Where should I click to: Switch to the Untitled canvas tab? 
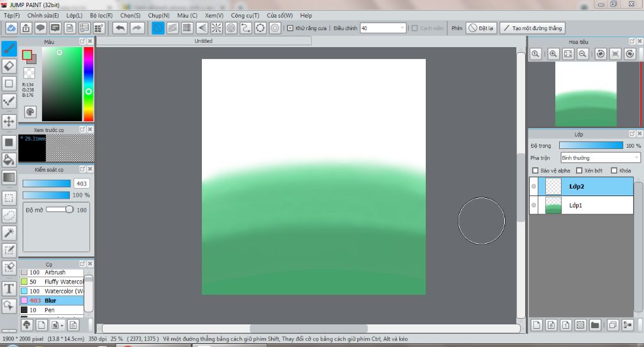tap(204, 41)
